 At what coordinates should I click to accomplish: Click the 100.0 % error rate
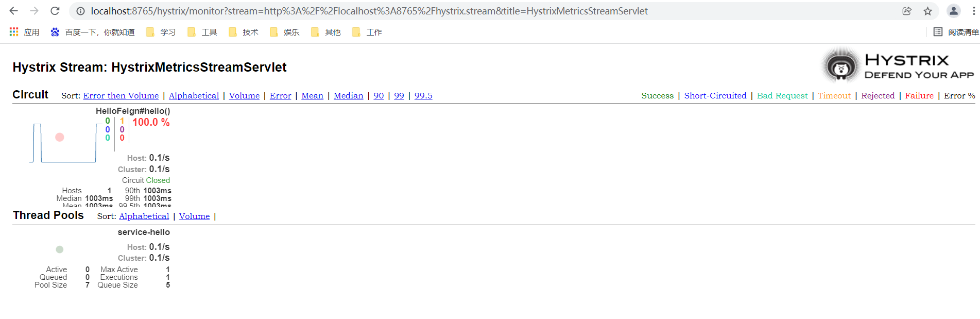point(151,122)
